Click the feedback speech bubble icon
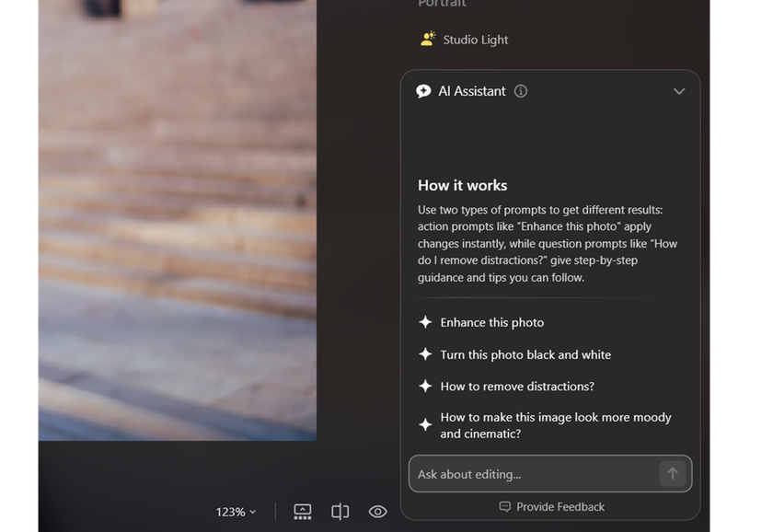773x532 pixels. pos(505,507)
